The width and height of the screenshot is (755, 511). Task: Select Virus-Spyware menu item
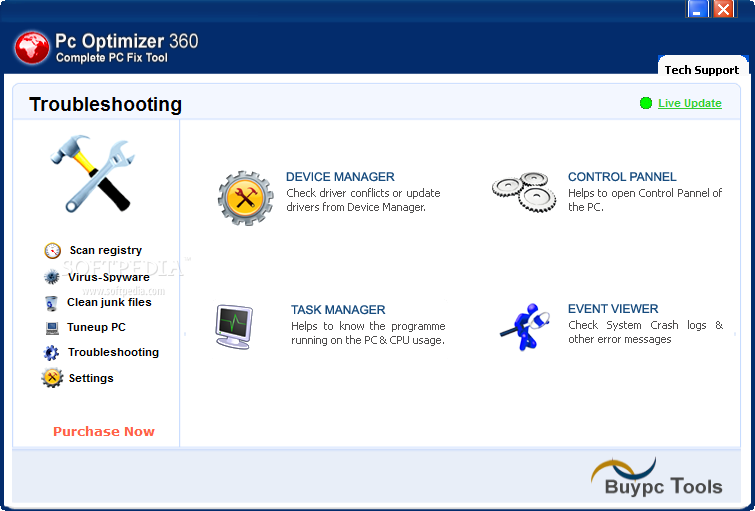[109, 277]
